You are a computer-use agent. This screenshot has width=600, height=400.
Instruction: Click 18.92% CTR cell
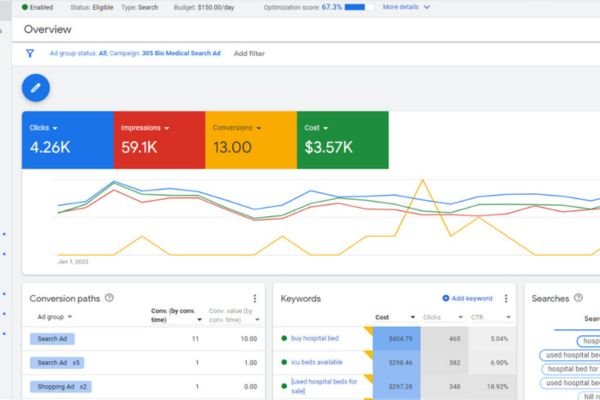click(492, 387)
